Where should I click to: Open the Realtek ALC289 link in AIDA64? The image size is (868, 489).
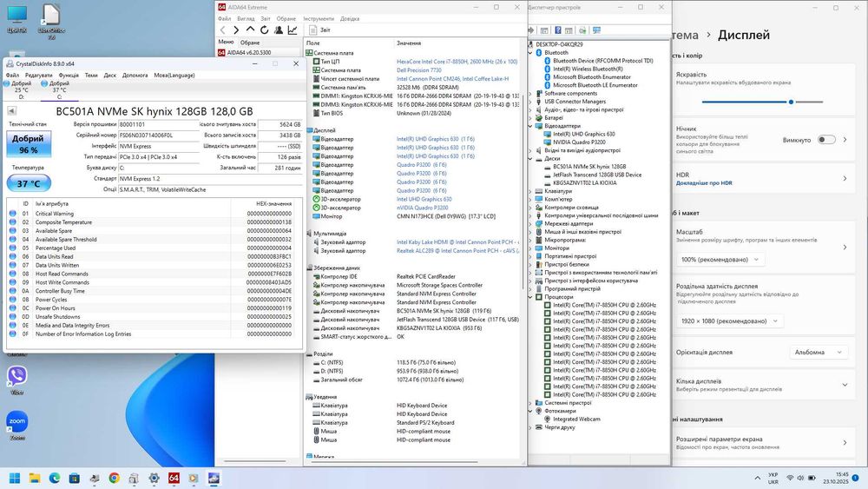point(457,251)
